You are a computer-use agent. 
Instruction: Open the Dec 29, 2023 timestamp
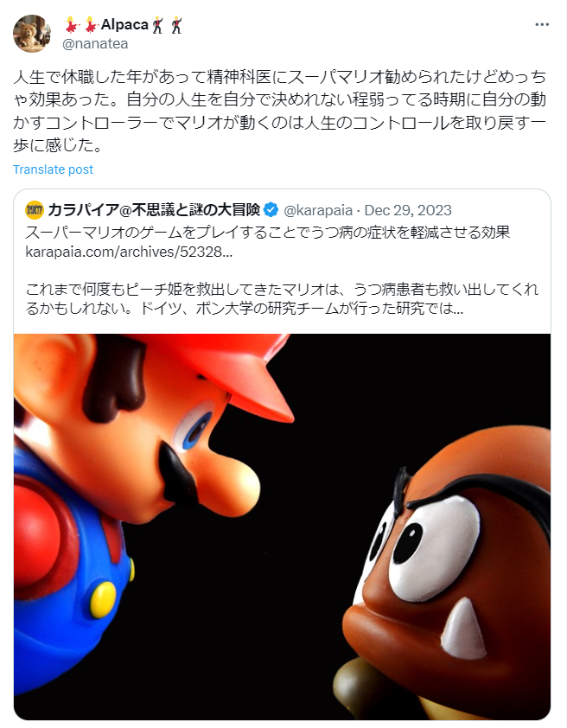click(408, 210)
